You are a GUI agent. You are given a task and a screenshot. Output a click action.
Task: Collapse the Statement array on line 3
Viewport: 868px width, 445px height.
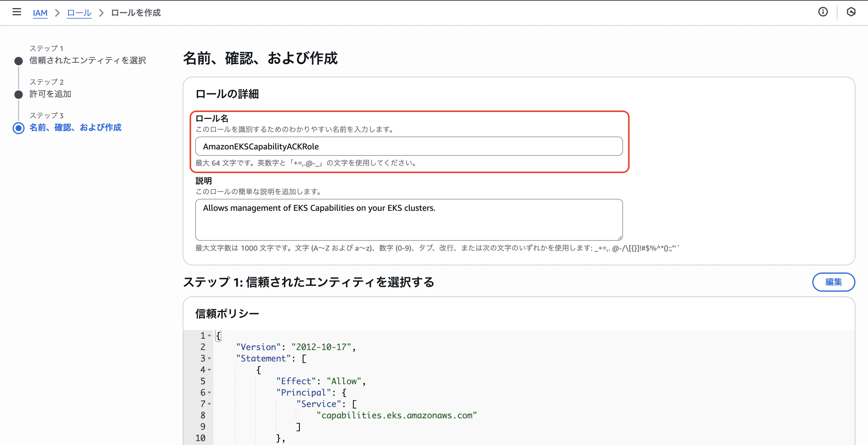210,359
